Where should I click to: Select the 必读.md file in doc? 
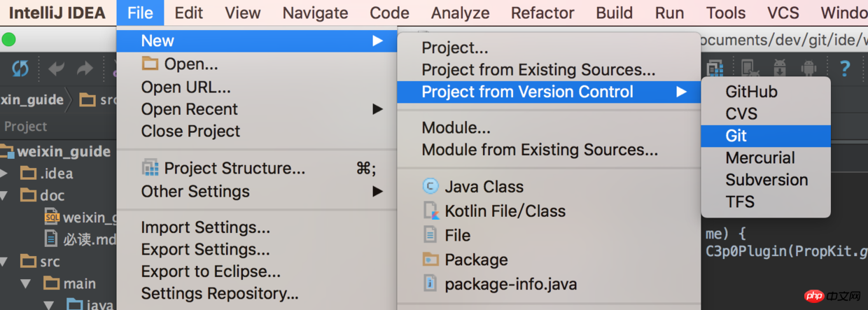[x=77, y=239]
